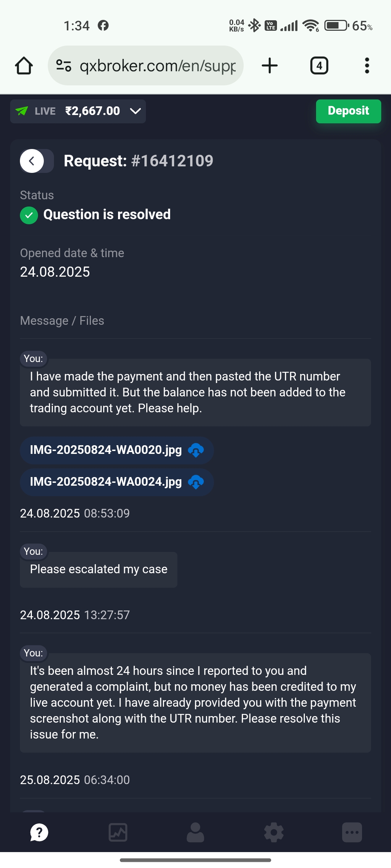
Task: Download IMG-20250824-WA0024.jpg via cloud icon
Action: 196,482
